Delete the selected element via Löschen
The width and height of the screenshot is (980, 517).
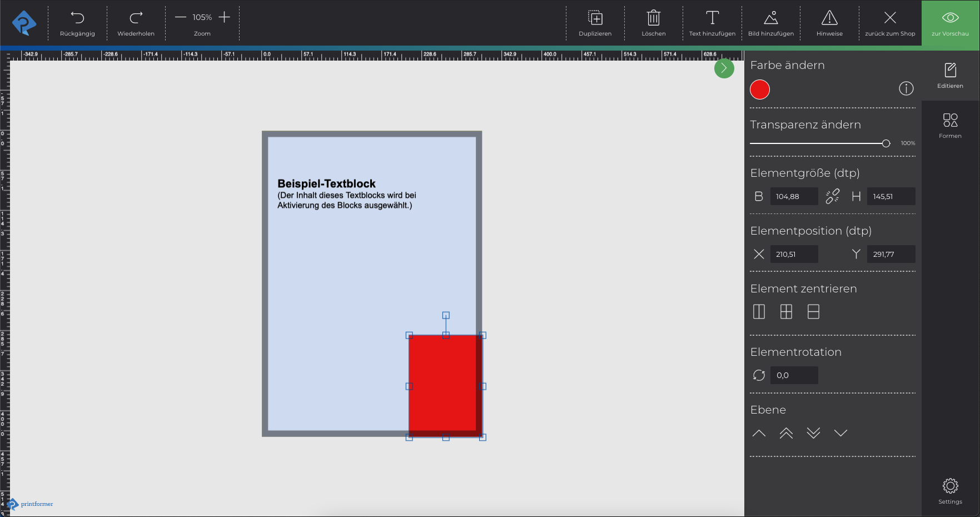pyautogui.click(x=653, y=18)
